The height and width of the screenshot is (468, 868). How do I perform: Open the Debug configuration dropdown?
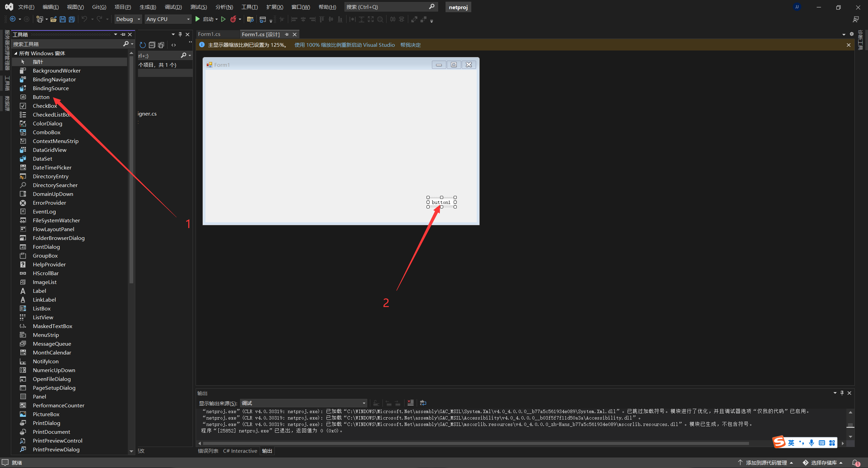128,19
